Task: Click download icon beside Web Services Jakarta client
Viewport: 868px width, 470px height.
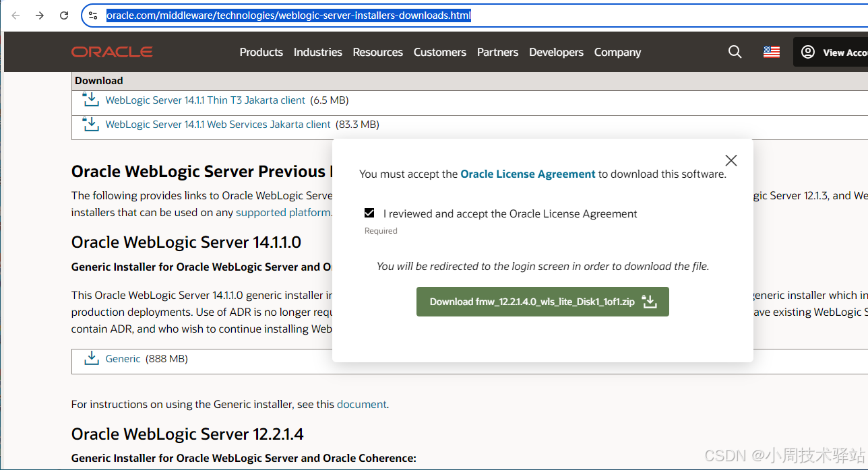Action: pyautogui.click(x=90, y=124)
